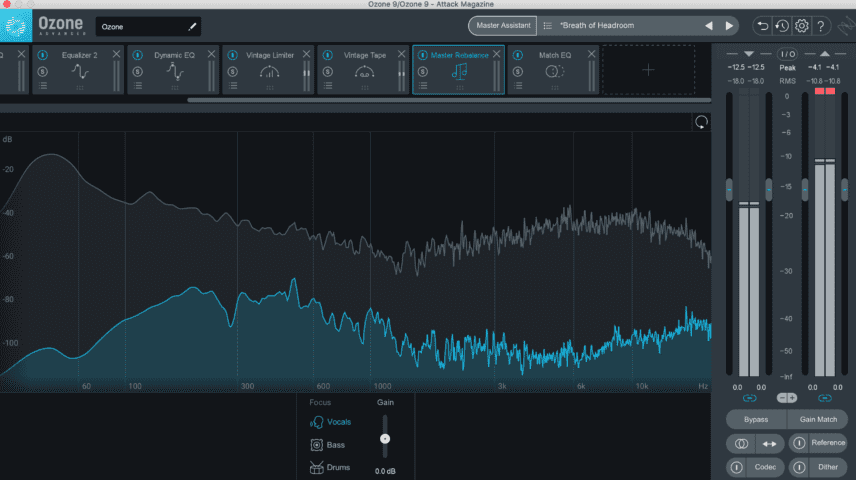The width and height of the screenshot is (856, 480).
Task: Add a module with the plus slot
Action: pyautogui.click(x=648, y=70)
